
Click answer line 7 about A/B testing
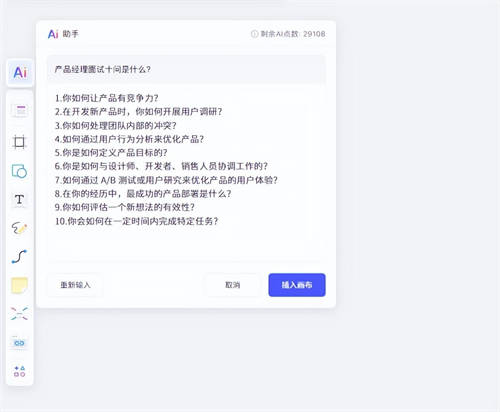pos(166,180)
